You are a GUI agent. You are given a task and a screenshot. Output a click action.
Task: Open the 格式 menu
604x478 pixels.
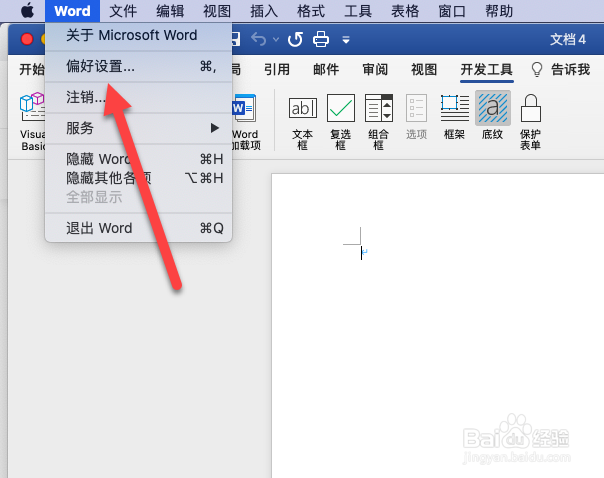click(311, 11)
